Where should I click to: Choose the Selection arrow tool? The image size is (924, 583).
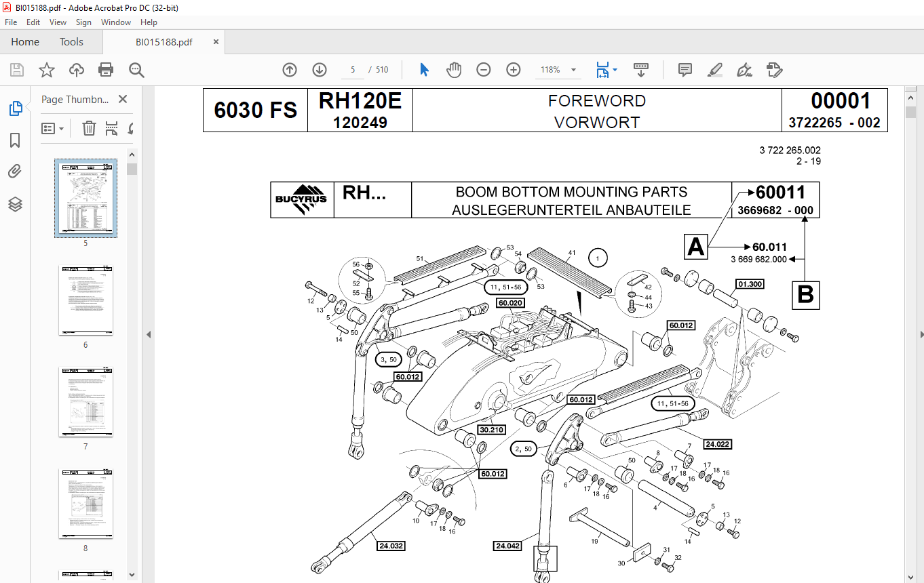[425, 70]
